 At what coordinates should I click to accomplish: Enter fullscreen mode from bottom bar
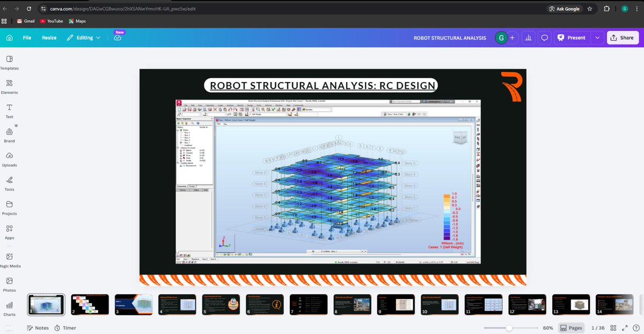pyautogui.click(x=624, y=328)
